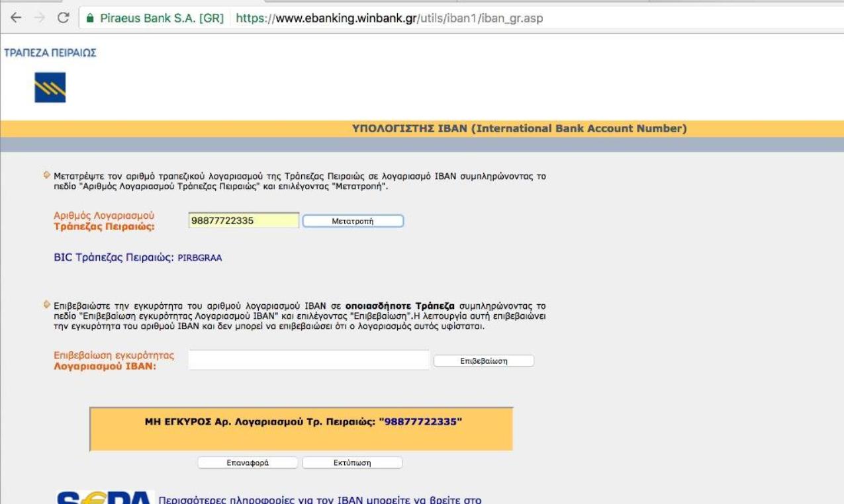The width and height of the screenshot is (844, 504).
Task: Print the result using Εκτύπωση
Action: point(352,463)
